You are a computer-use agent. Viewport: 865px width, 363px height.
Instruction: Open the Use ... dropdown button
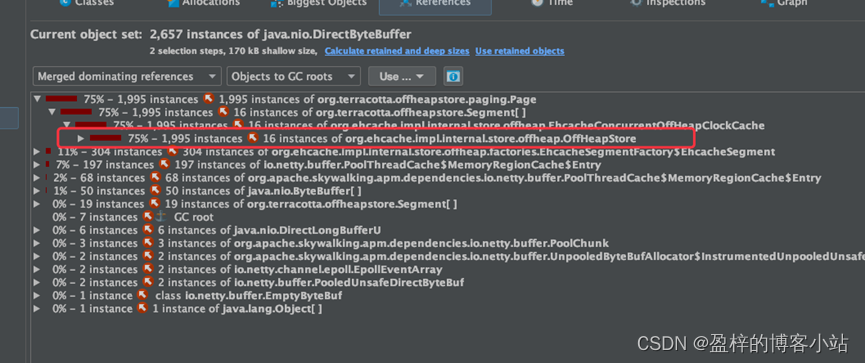[x=402, y=76]
